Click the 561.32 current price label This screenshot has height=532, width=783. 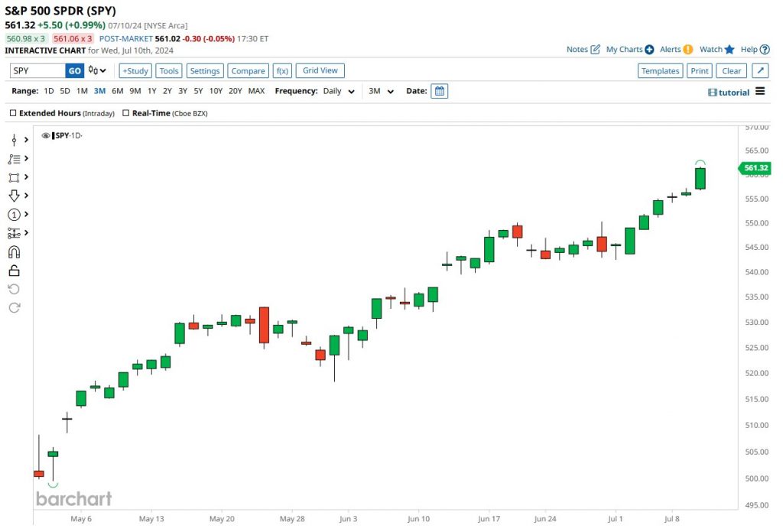pos(755,168)
